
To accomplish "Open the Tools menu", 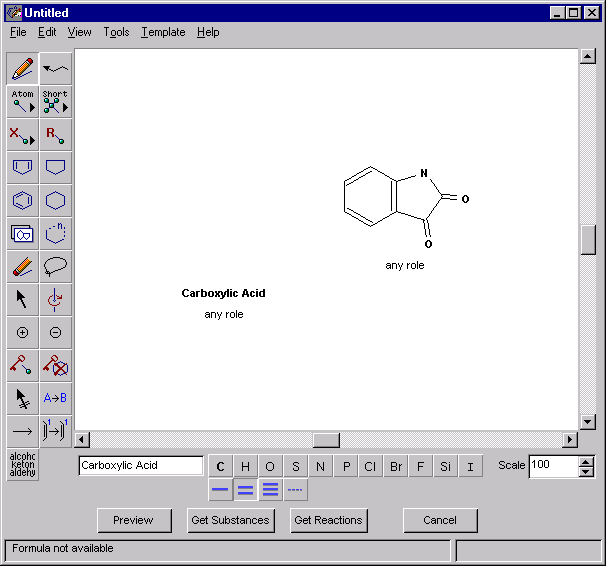I will point(116,32).
